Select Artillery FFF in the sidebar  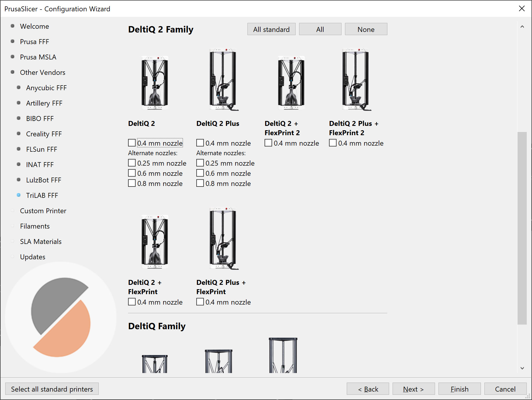coord(44,103)
